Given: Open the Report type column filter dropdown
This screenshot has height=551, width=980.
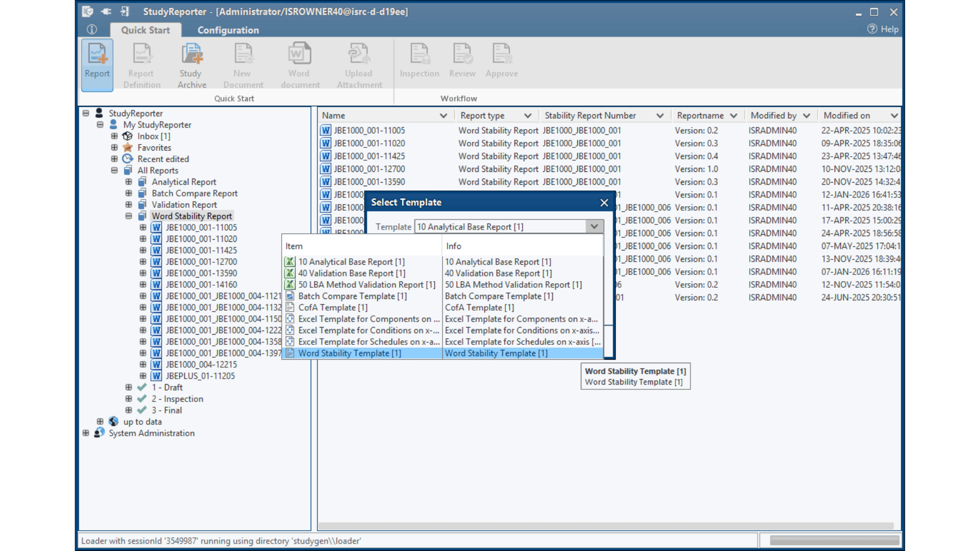Looking at the screenshot, I should [528, 116].
